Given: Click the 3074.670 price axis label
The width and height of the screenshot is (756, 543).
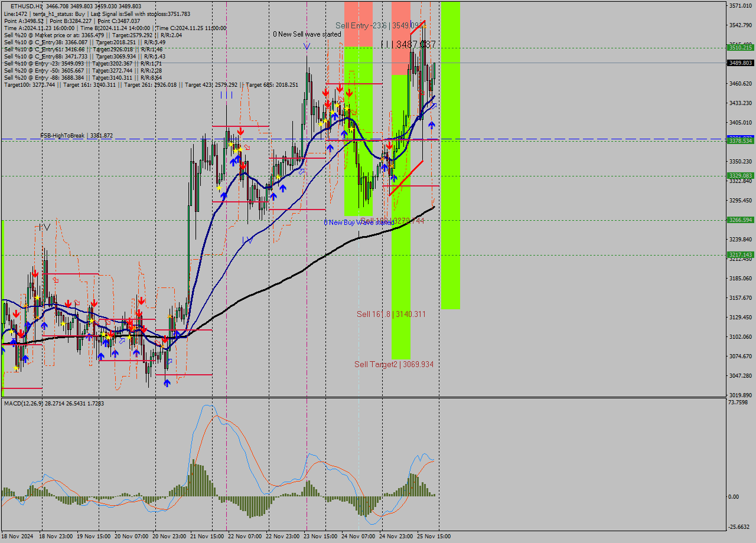Looking at the screenshot, I should (x=741, y=356).
